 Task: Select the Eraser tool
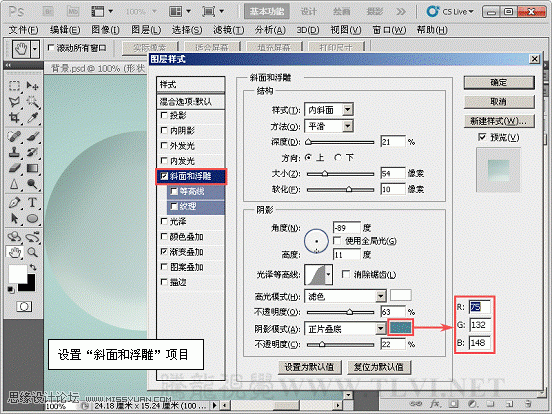[14, 168]
